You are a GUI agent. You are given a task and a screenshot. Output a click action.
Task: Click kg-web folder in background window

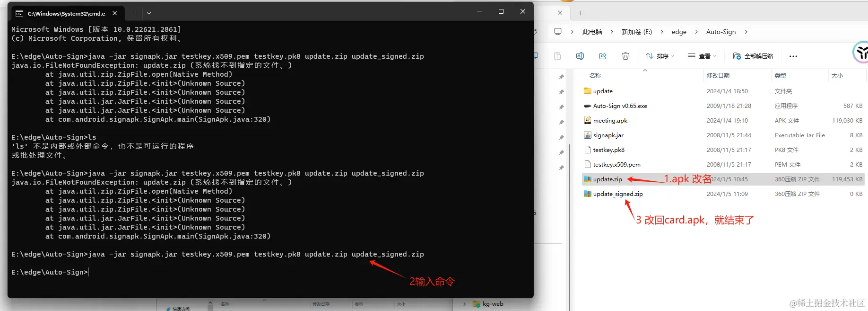[x=488, y=304]
